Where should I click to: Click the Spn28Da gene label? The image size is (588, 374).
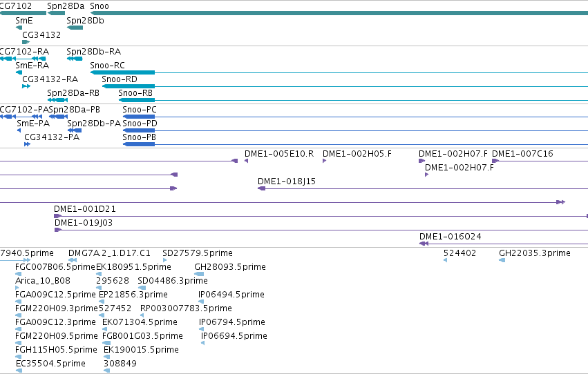point(66,6)
